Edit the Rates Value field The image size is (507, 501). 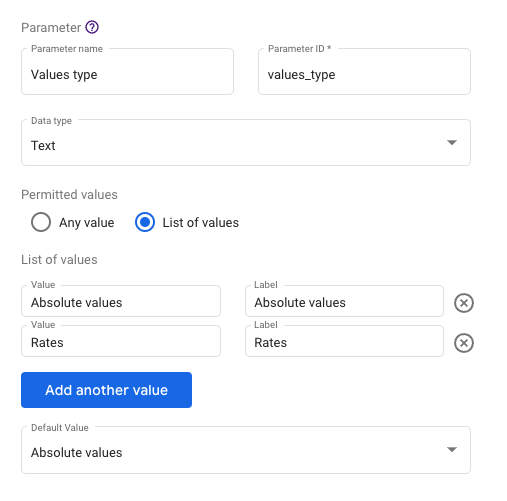(121, 341)
